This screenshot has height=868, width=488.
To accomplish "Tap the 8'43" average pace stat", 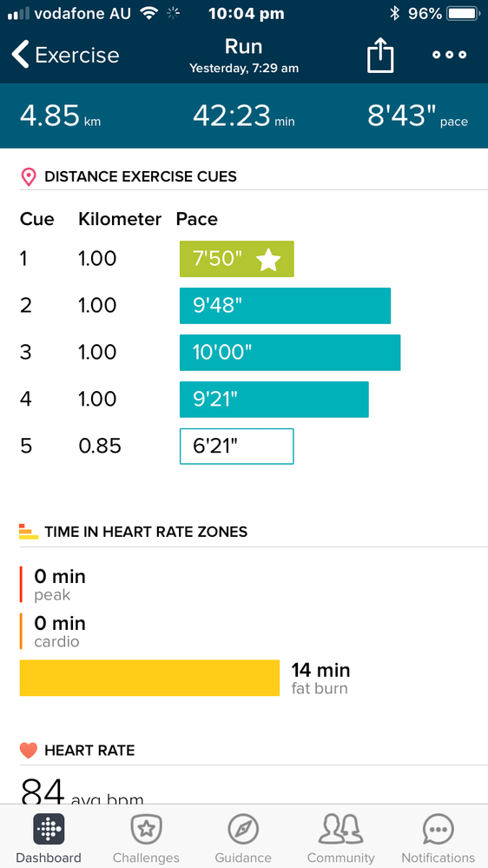I will (417, 116).
